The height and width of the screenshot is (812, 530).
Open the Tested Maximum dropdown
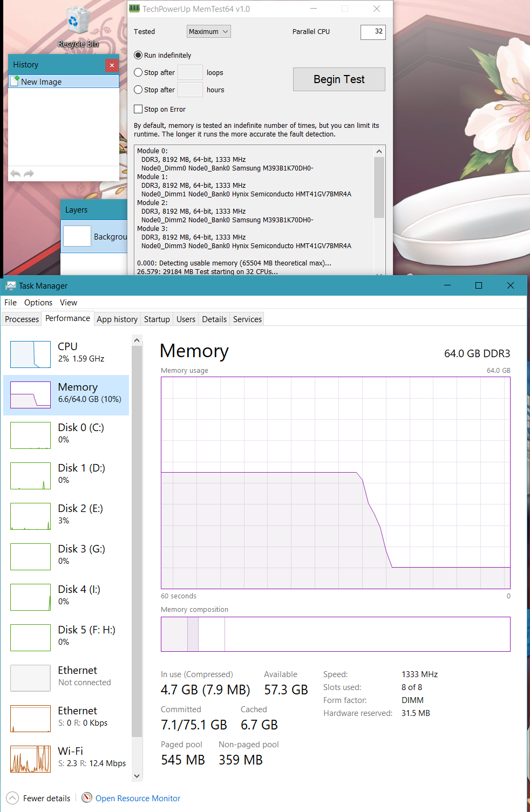tap(209, 32)
